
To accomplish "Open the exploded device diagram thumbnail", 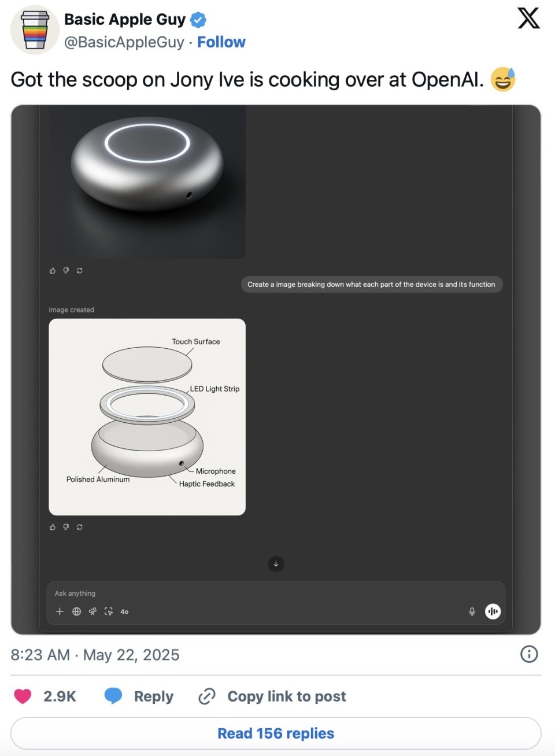I will coord(147,417).
